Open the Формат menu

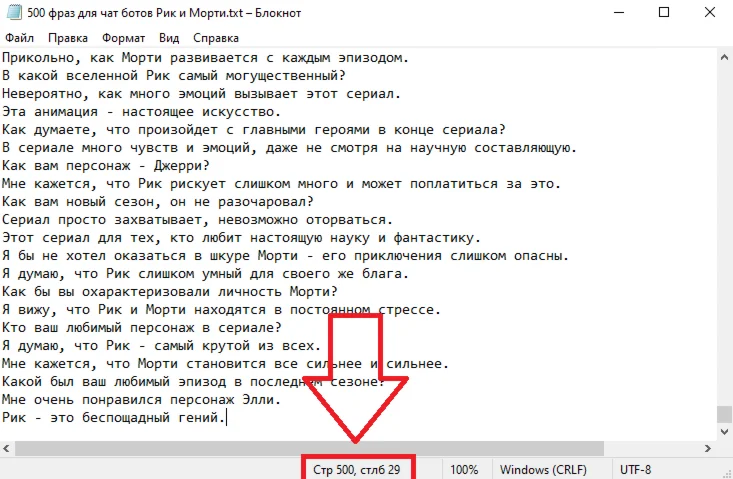coord(123,38)
